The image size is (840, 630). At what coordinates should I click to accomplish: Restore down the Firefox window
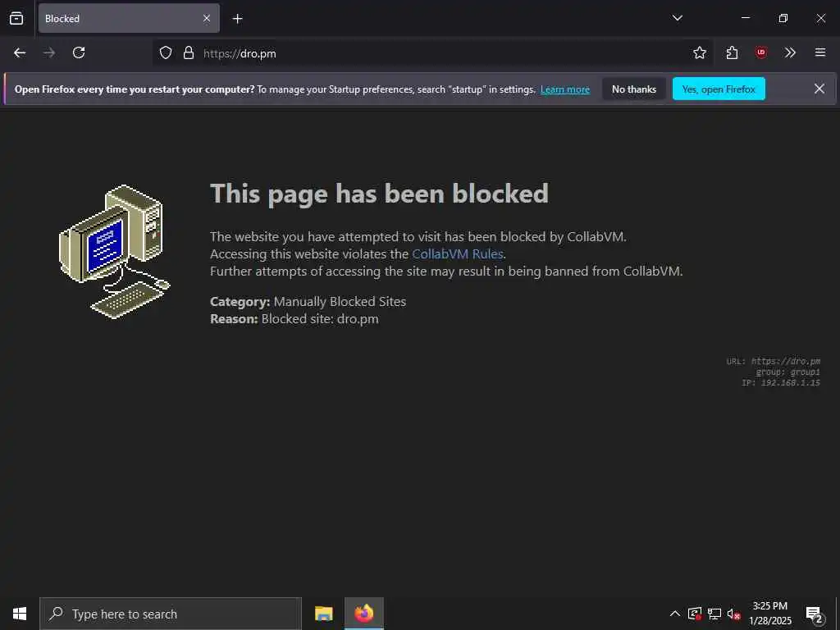pyautogui.click(x=783, y=18)
